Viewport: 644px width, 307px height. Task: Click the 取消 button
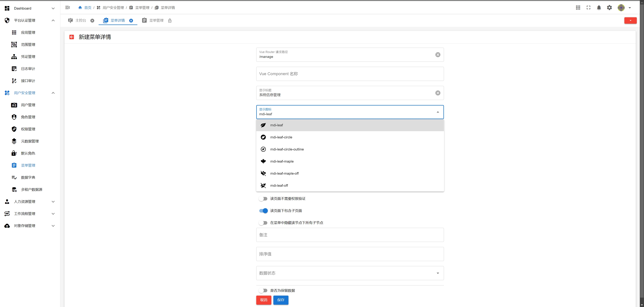pyautogui.click(x=263, y=300)
